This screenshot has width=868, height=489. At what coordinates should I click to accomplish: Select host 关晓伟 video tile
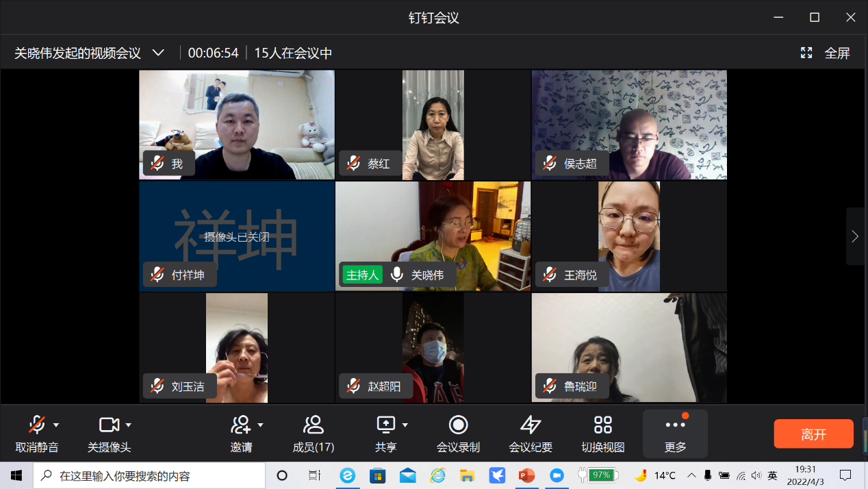[x=433, y=236]
